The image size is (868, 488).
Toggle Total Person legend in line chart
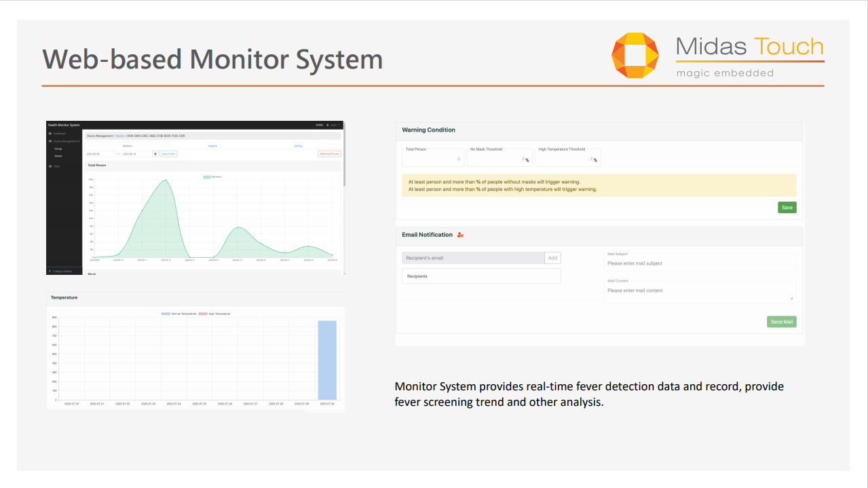coord(207,176)
